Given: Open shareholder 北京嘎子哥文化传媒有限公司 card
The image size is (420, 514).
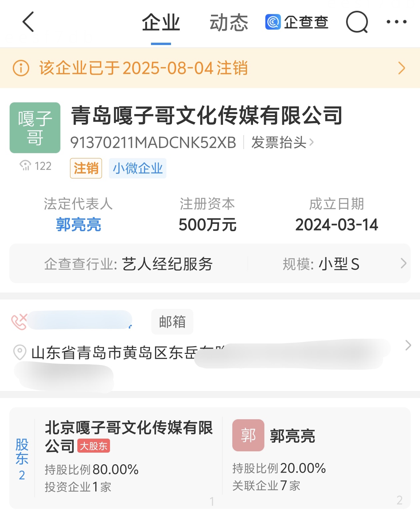Looking at the screenshot, I should 128,457.
